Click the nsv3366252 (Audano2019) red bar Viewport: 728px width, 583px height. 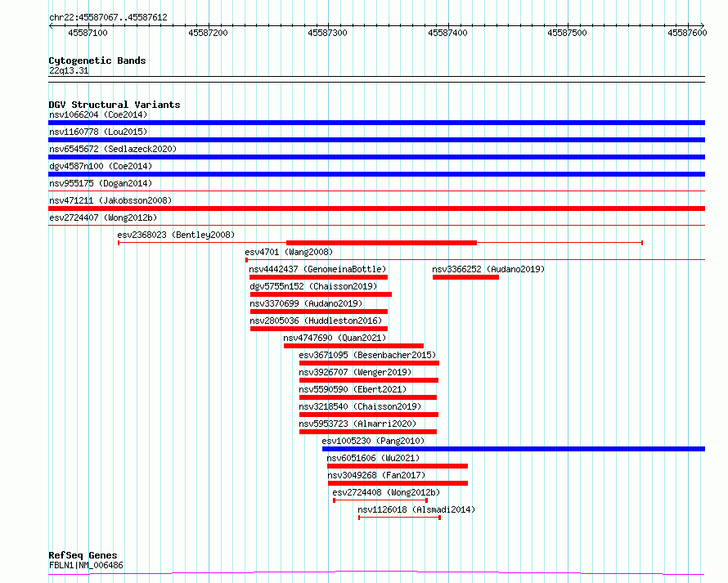click(465, 277)
